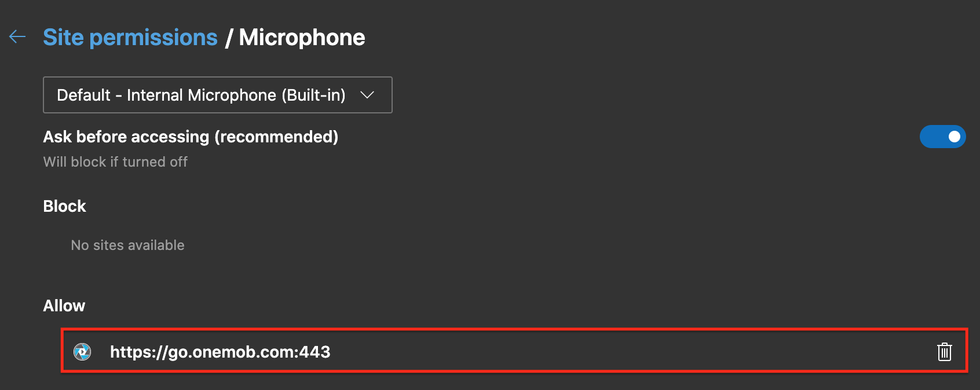Screen dimensions: 980x390
Task: Click the Internal Microphone (Built-in) text
Action: (x=236, y=95)
